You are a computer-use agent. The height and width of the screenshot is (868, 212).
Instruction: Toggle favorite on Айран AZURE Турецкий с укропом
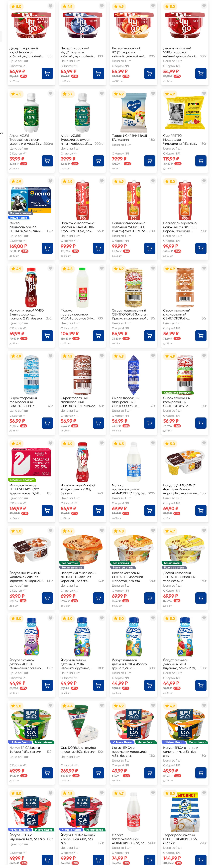point(50,93)
